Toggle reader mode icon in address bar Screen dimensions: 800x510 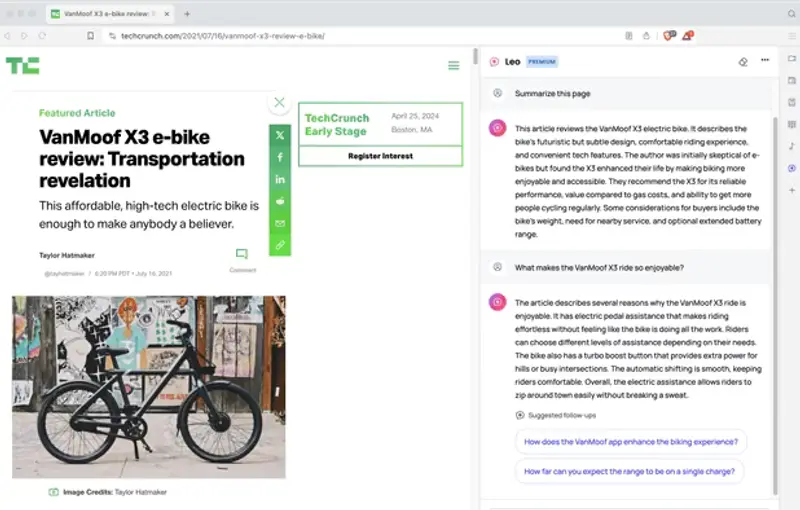629,36
